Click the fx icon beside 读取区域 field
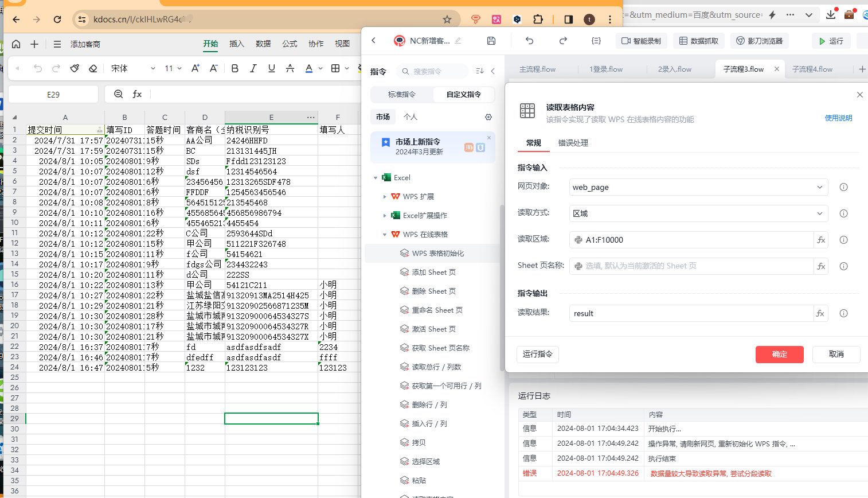868x498 pixels. pyautogui.click(x=821, y=240)
